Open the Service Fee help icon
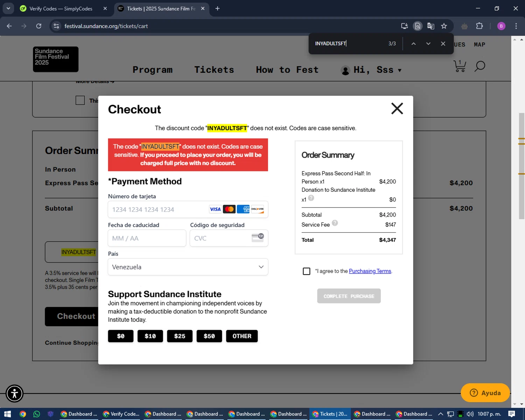This screenshot has width=525, height=420. (335, 223)
